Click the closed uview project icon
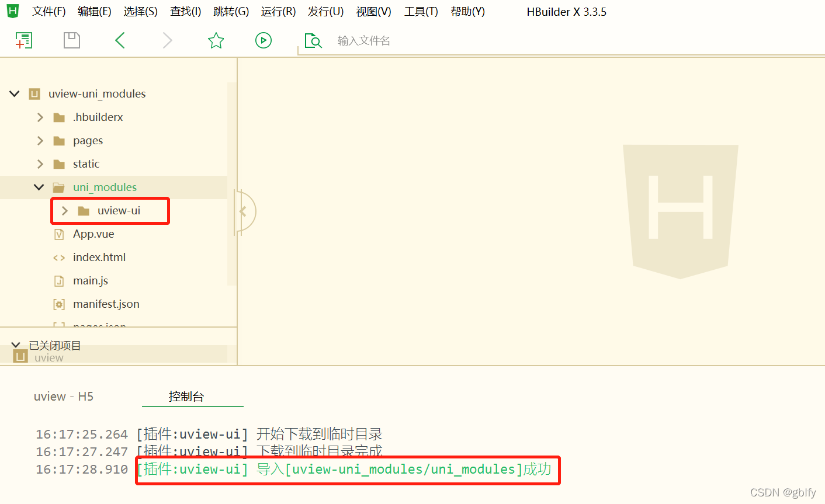 pyautogui.click(x=20, y=356)
